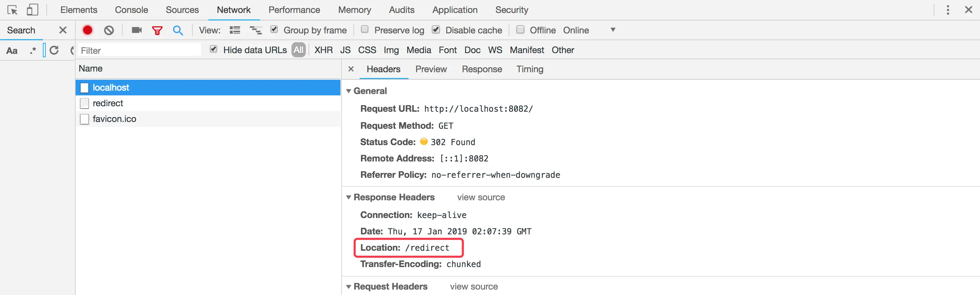Filter requests by CSS
The height and width of the screenshot is (295, 980).
coord(367,50)
